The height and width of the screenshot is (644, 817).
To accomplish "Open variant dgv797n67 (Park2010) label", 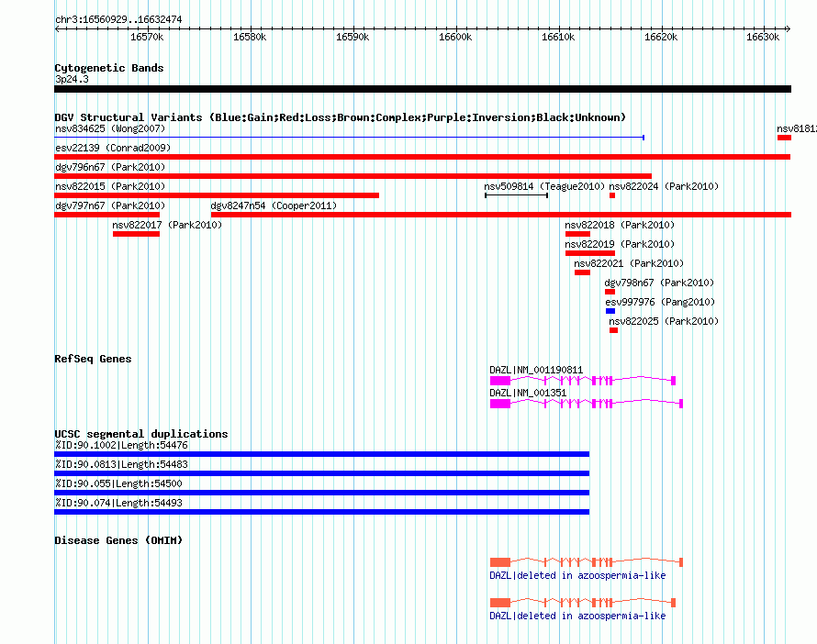I will pos(110,205).
